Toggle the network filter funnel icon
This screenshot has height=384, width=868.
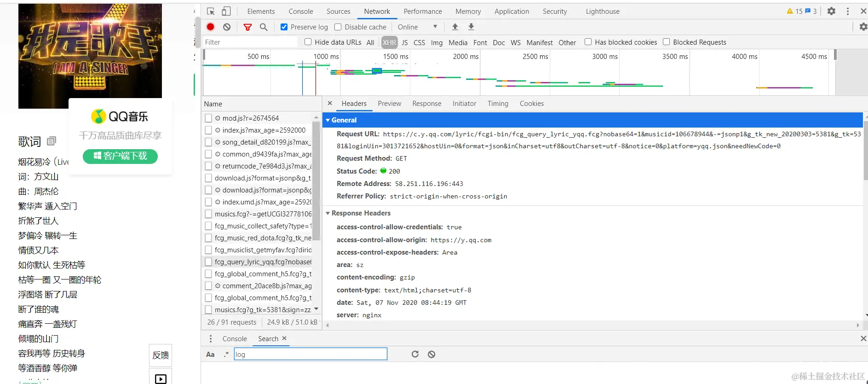point(247,27)
